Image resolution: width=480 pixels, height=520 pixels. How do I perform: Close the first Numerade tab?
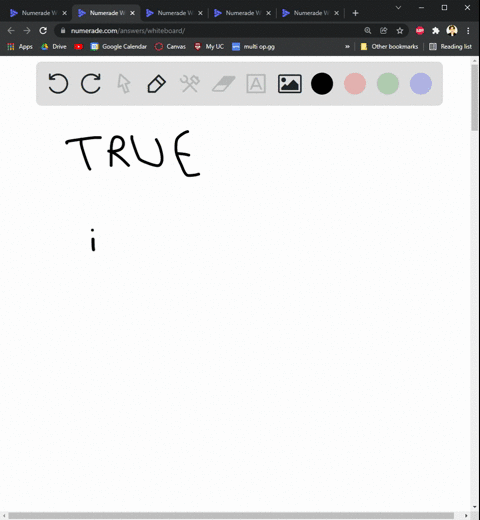[65, 13]
